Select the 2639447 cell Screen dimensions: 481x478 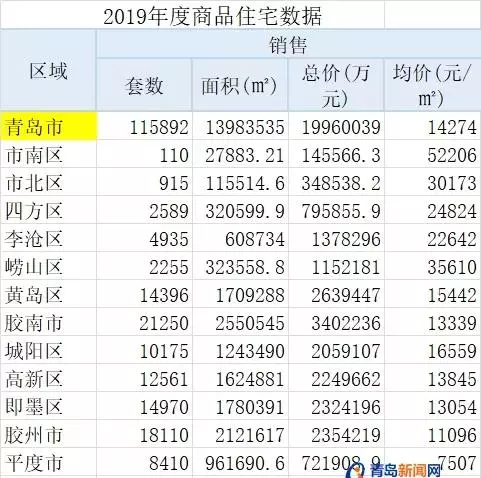pos(336,294)
